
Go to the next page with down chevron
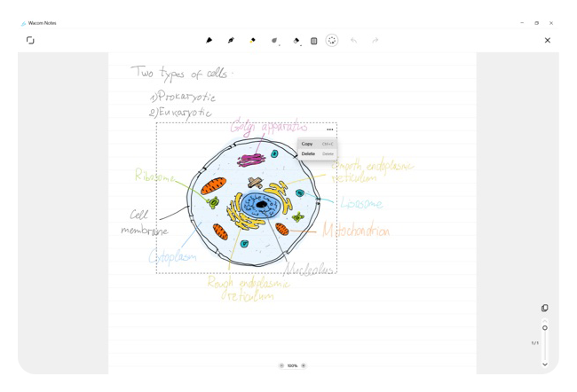pos(545,364)
